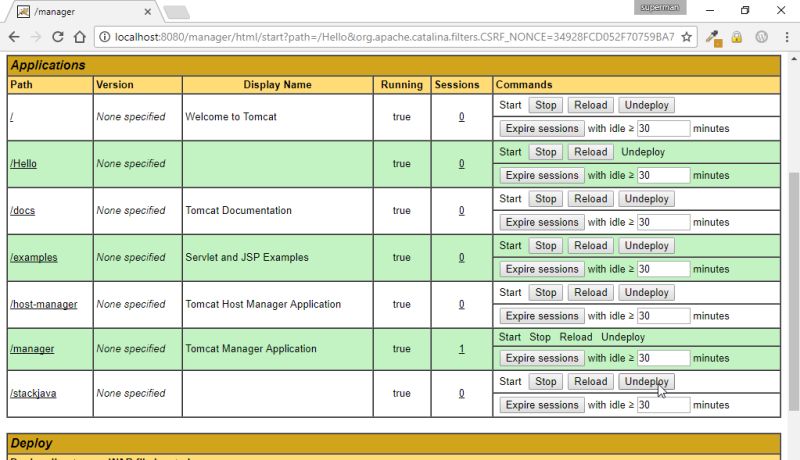Undeploy the root / application
The image size is (800, 460).
(646, 105)
